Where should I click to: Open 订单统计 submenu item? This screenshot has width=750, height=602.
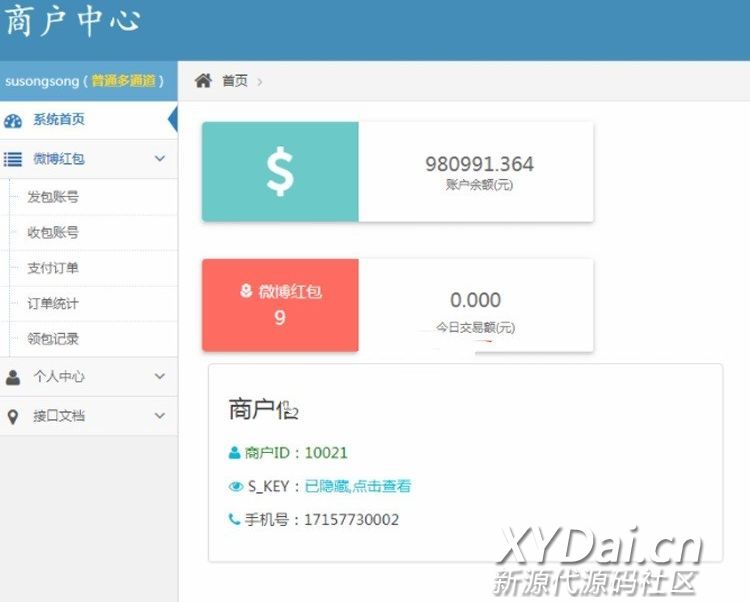tap(53, 303)
